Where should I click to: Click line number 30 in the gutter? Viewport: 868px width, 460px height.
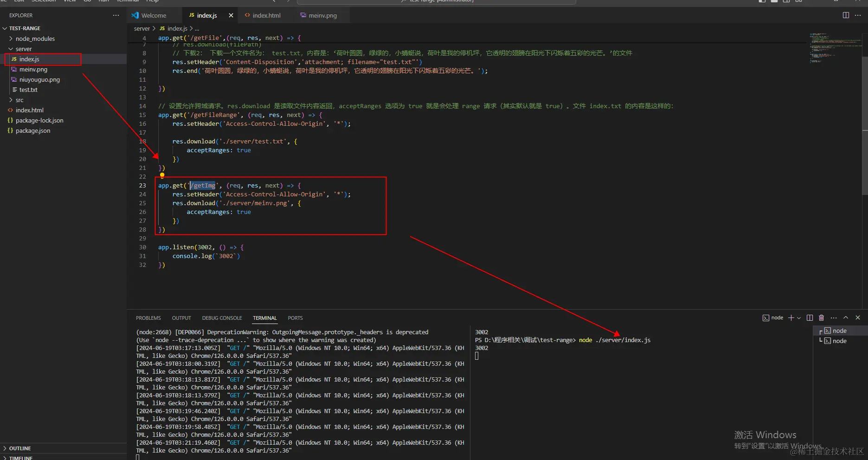tap(142, 247)
